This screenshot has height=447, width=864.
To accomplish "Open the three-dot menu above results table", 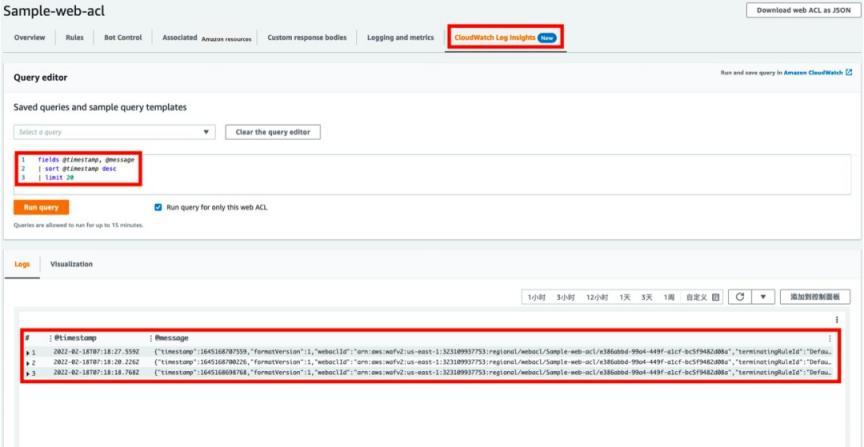I will click(836, 320).
